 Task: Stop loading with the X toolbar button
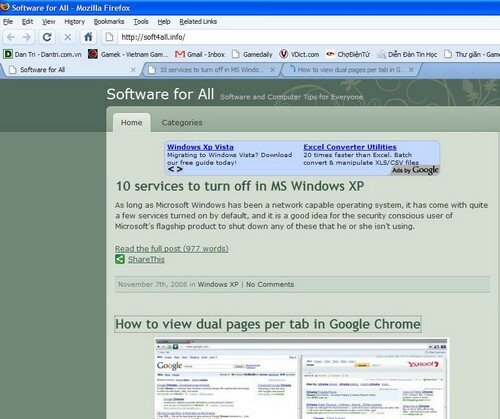point(67,37)
